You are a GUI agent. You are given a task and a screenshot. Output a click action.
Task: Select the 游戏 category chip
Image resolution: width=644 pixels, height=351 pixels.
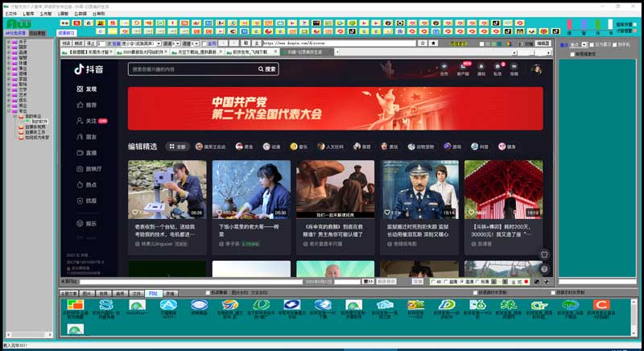click(453, 147)
